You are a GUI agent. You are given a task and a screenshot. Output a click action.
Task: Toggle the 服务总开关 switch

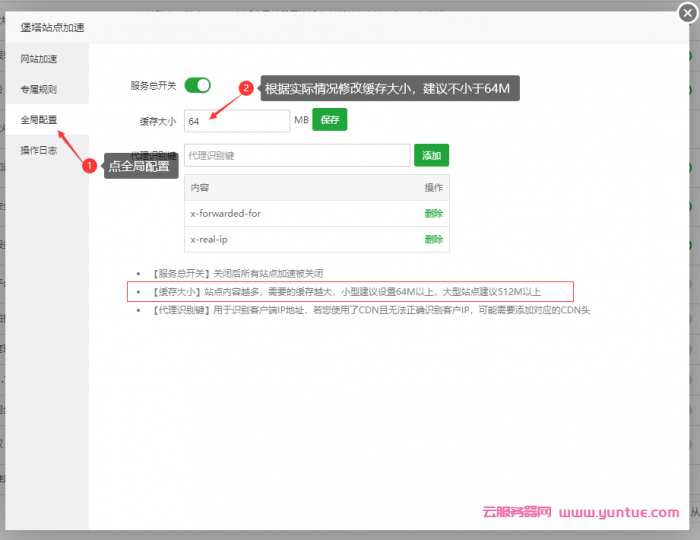(x=197, y=86)
